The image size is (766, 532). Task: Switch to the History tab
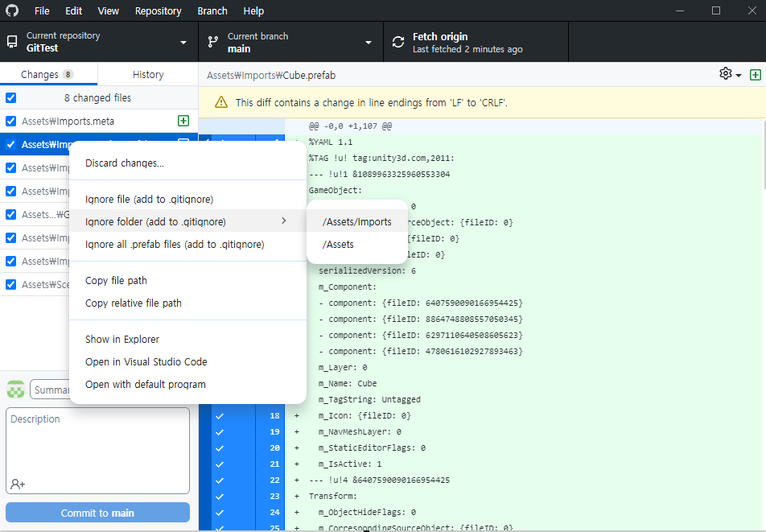[x=148, y=74]
